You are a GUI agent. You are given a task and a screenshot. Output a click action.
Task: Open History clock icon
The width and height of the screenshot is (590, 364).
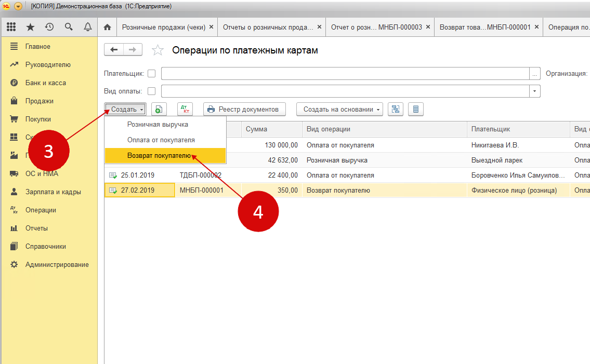point(49,27)
